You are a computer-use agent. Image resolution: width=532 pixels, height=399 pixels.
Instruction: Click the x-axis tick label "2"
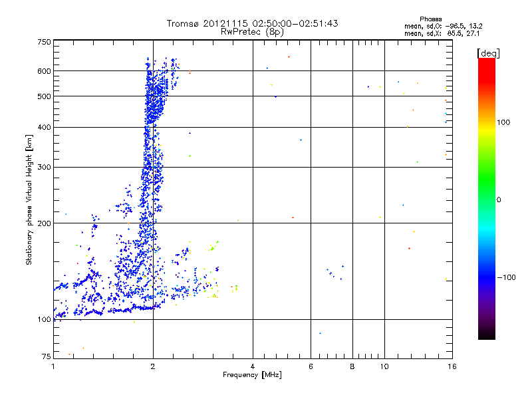(x=153, y=366)
